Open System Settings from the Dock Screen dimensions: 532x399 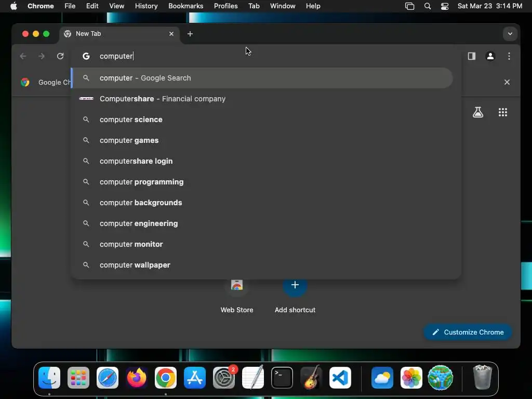(x=224, y=378)
